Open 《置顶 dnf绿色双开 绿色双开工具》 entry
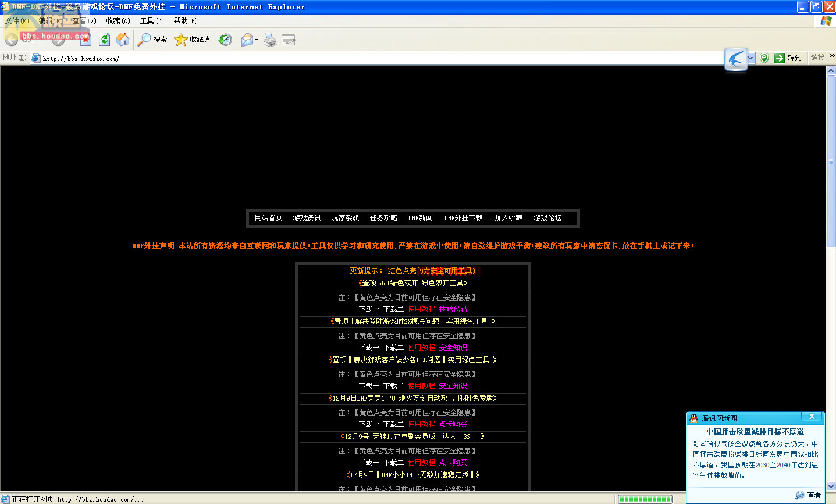Image resolution: width=836 pixels, height=504 pixels. coord(413,283)
